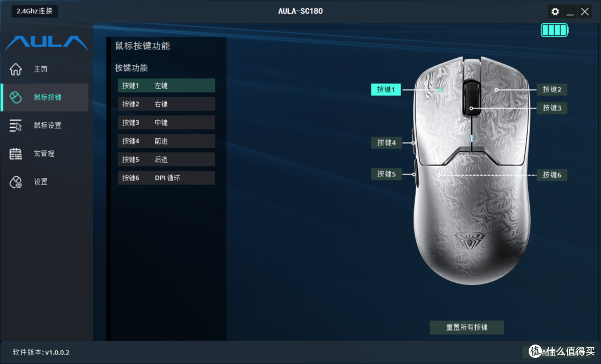This screenshot has width=601, height=364.
Task: Select the 按键5 后退 row
Action: [166, 159]
